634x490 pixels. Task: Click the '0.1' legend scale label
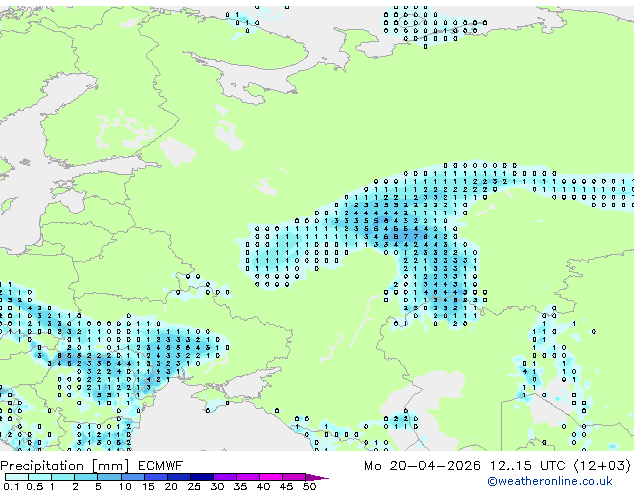click(11, 486)
